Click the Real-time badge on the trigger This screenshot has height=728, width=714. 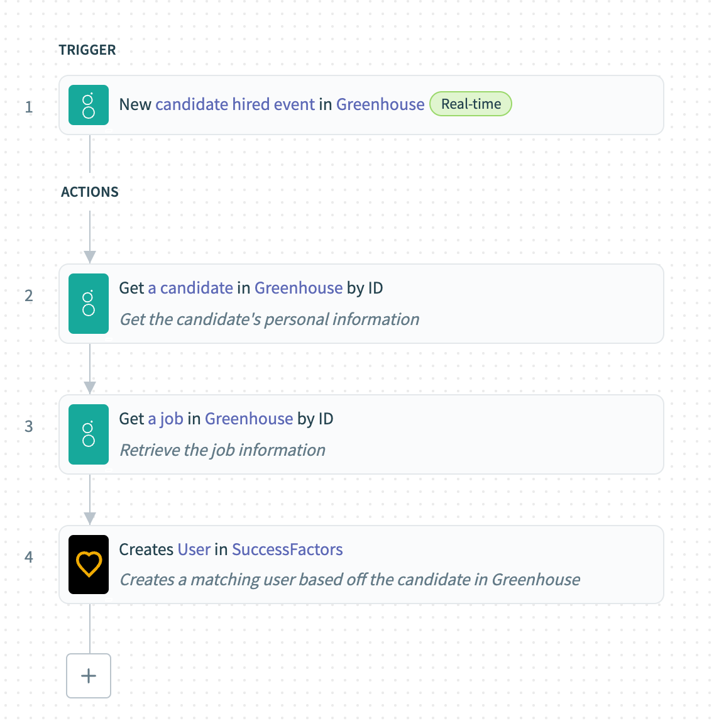click(x=470, y=104)
